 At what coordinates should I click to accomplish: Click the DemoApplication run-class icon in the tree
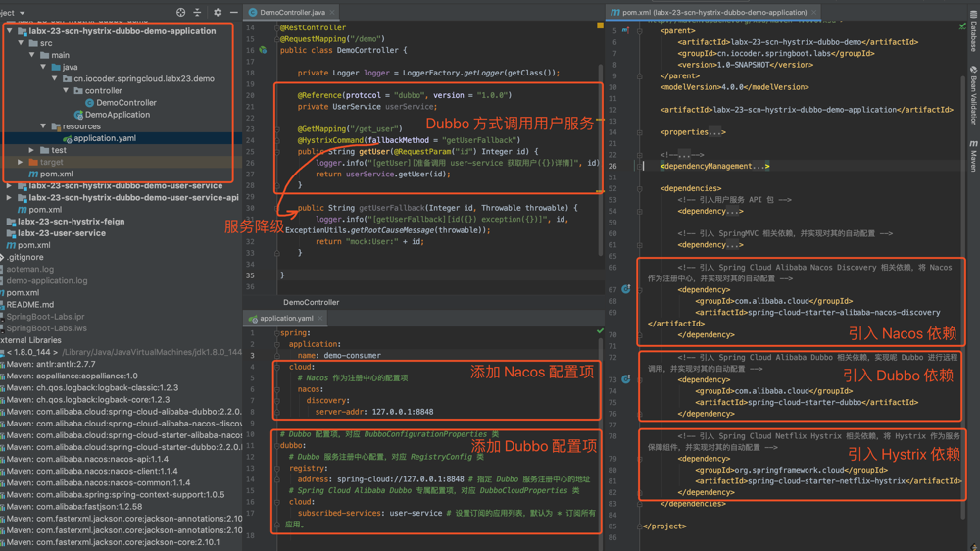click(78, 115)
